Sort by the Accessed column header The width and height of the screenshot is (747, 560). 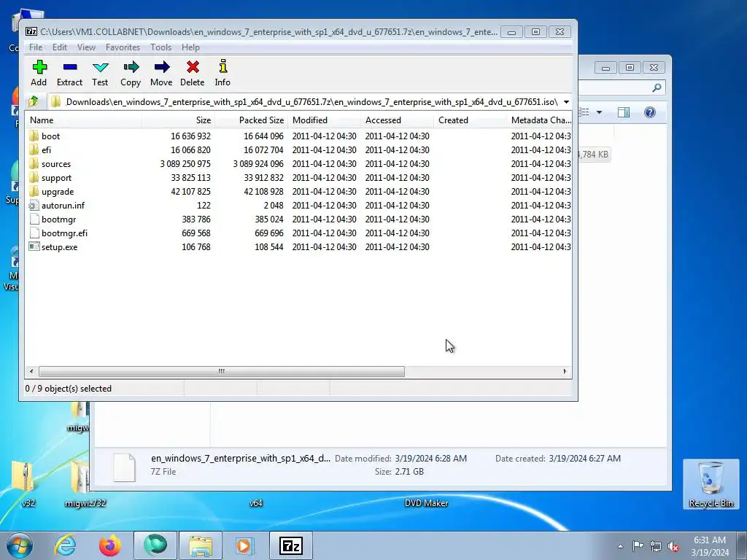(397, 120)
